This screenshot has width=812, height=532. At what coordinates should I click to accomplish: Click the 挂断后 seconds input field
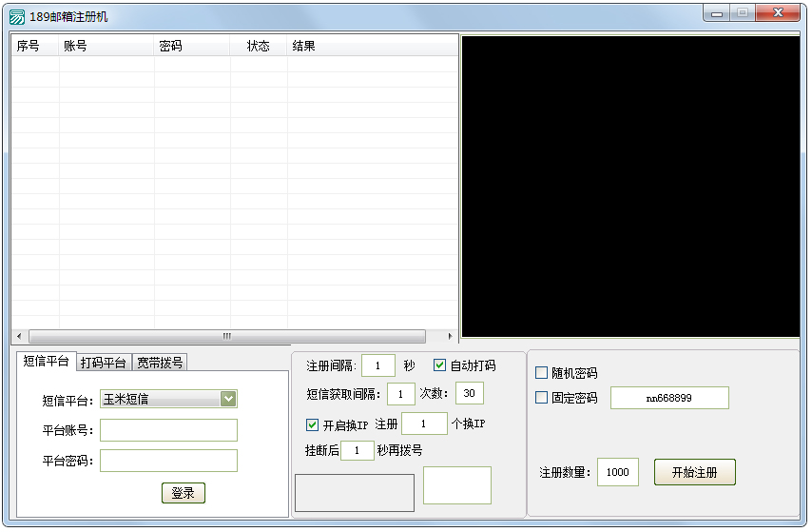click(x=358, y=450)
